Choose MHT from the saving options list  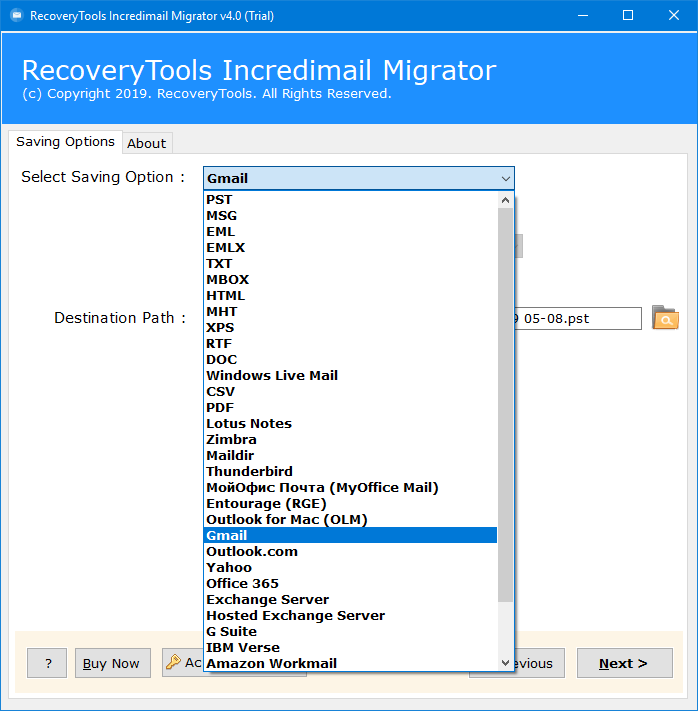(x=351, y=312)
